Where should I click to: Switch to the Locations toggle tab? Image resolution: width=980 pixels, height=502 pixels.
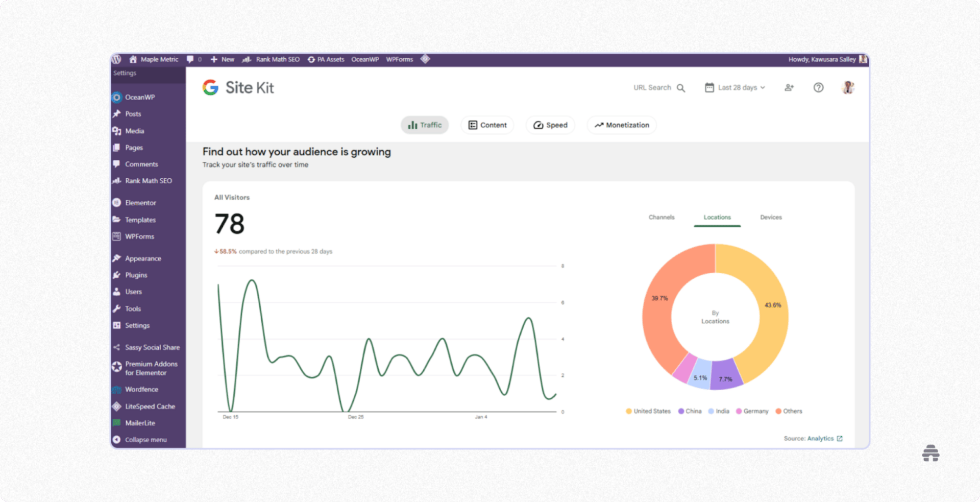[717, 217]
